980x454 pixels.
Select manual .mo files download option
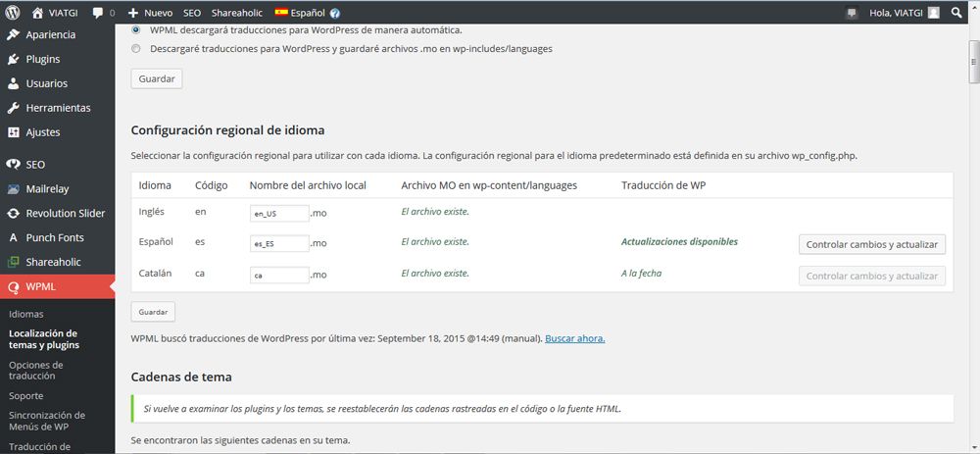coord(136,48)
